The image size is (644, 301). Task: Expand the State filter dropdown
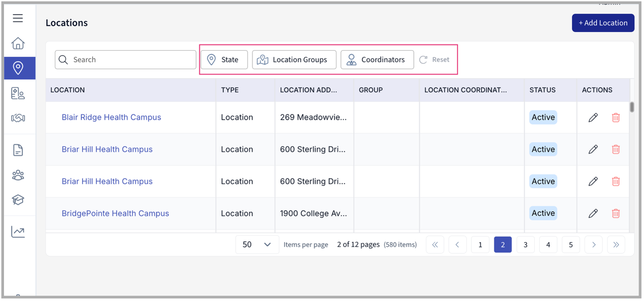pyautogui.click(x=224, y=59)
